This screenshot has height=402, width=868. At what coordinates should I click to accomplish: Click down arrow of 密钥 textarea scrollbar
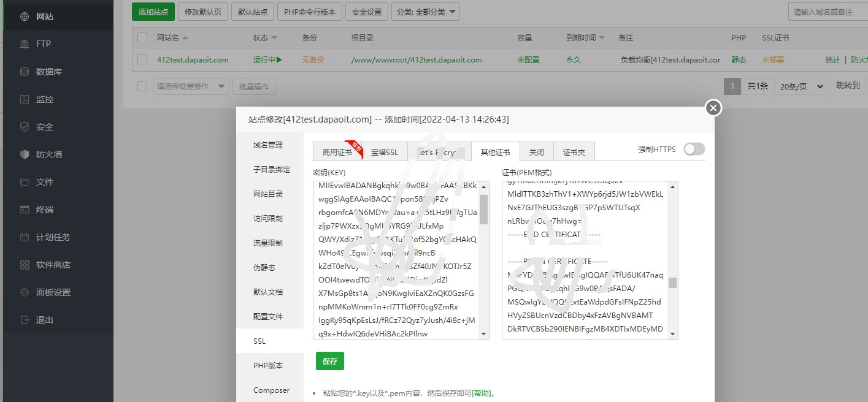pyautogui.click(x=483, y=334)
